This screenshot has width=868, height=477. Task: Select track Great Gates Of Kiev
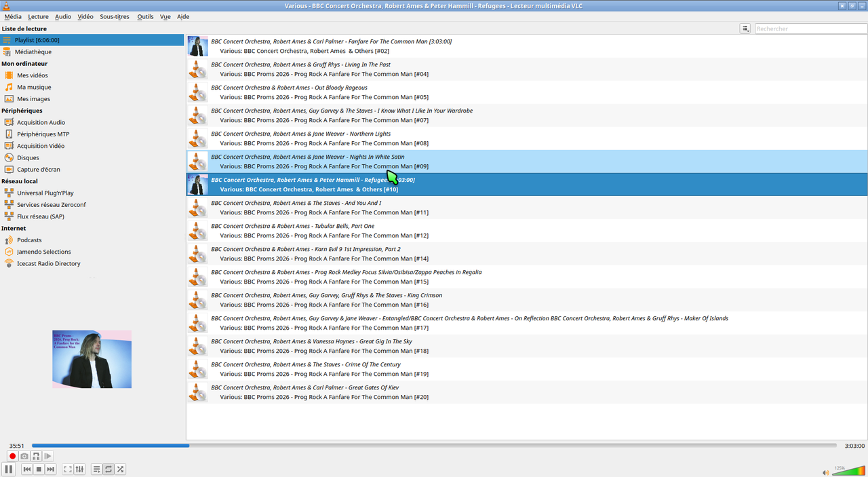(527, 392)
